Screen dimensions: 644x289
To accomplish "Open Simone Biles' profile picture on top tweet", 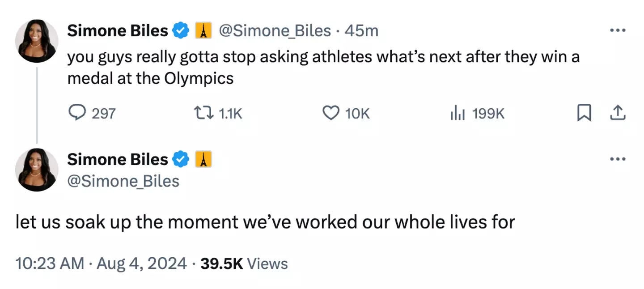I will coord(37,40).
